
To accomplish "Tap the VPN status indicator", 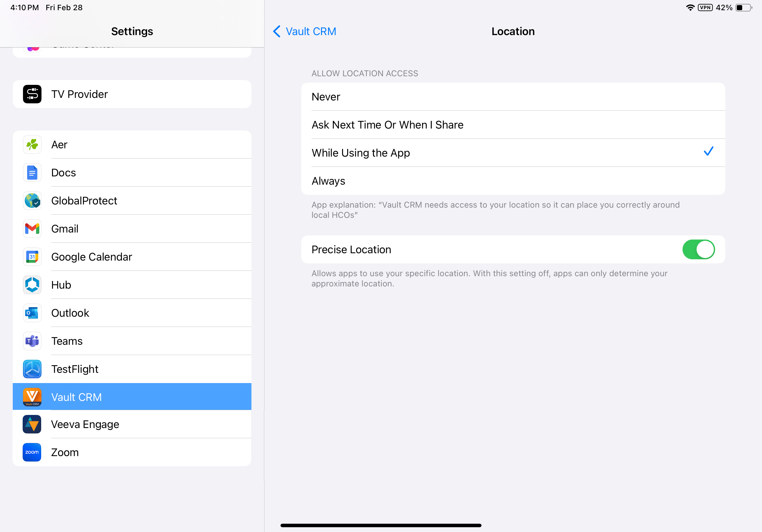I will point(705,8).
